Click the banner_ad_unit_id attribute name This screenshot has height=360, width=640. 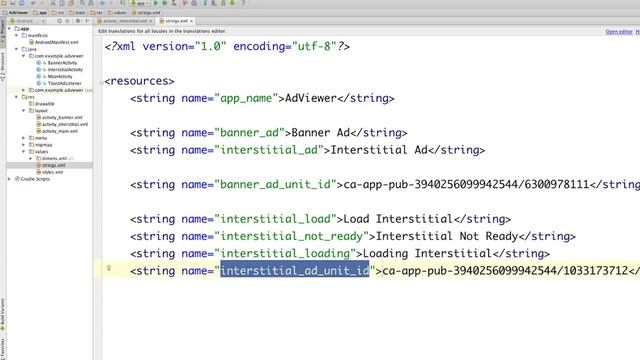point(275,184)
